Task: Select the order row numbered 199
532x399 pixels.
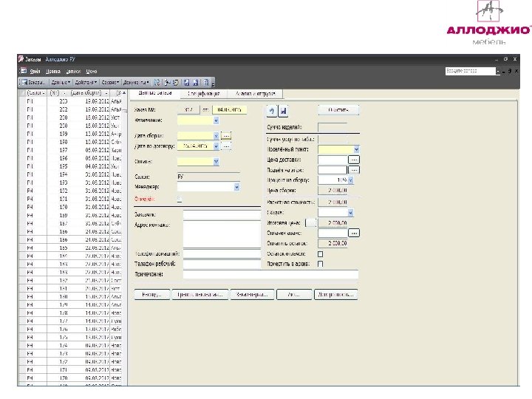Action: 70,134
